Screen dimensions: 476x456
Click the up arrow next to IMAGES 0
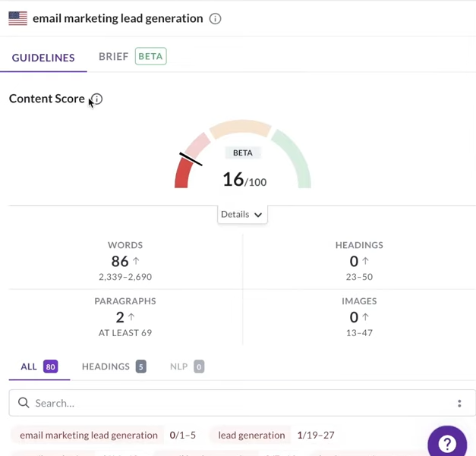365,317
